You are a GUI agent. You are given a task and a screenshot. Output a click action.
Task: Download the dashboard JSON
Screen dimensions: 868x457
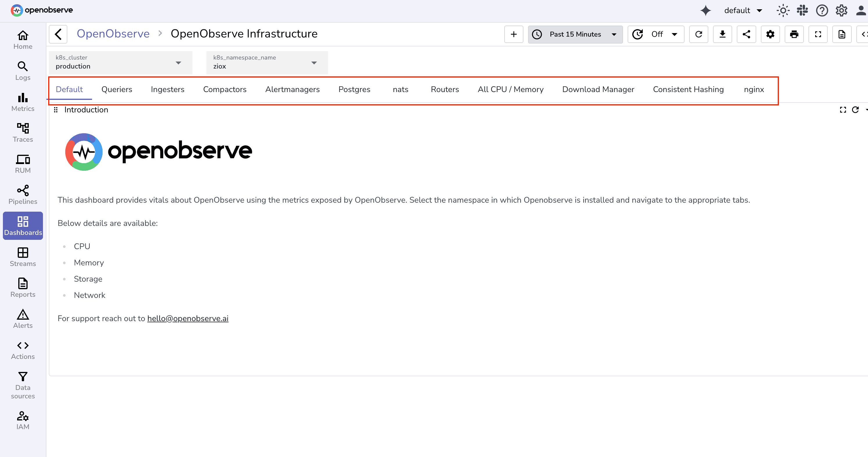tap(723, 34)
